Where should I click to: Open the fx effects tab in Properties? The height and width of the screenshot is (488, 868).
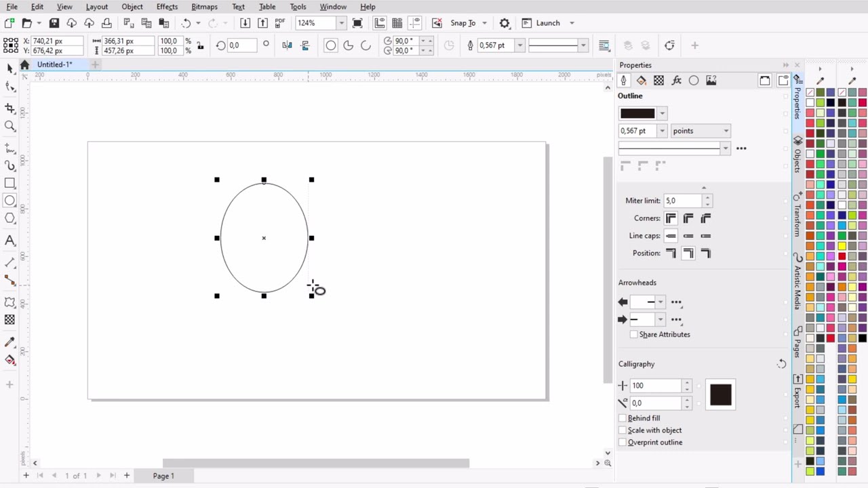676,81
